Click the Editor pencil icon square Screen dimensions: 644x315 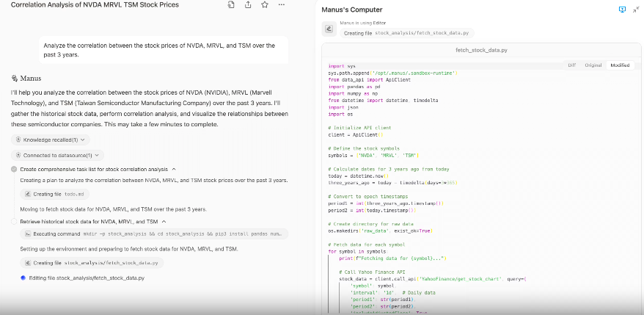click(x=329, y=29)
